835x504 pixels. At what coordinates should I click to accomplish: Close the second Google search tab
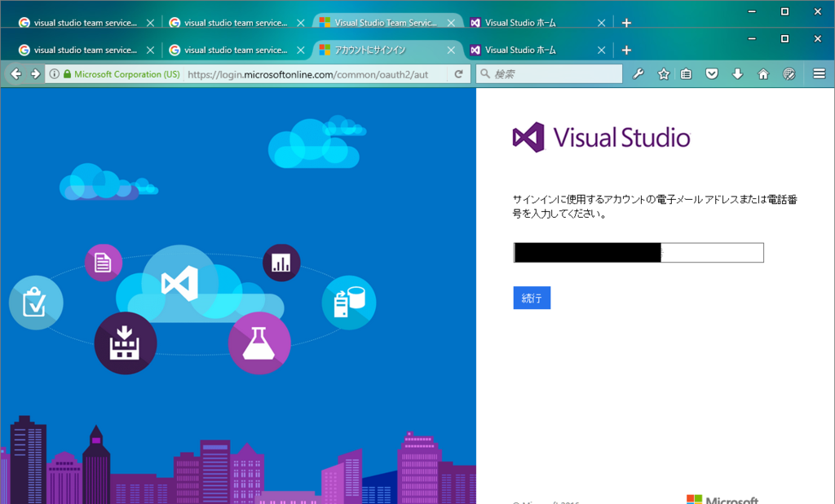[301, 50]
